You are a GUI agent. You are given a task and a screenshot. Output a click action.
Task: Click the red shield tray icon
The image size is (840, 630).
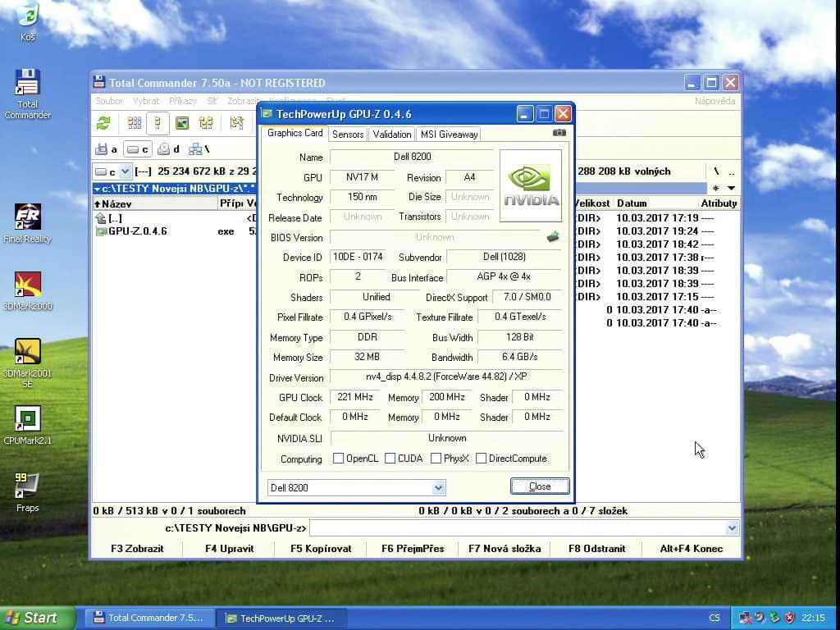click(x=790, y=618)
